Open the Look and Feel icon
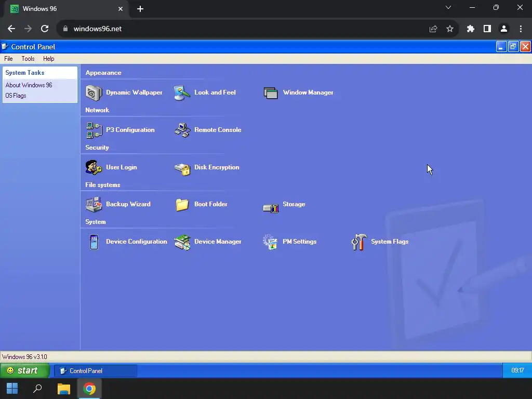The width and height of the screenshot is (532, 399). pos(182,92)
